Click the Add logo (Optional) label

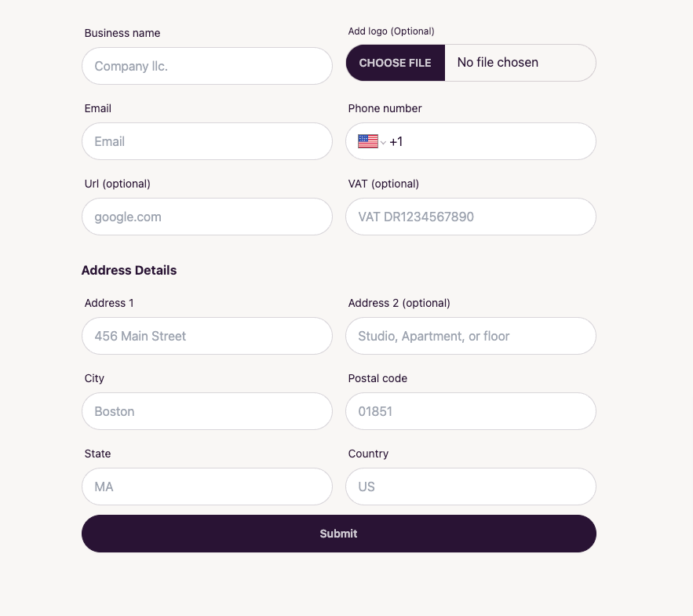pyautogui.click(x=391, y=31)
